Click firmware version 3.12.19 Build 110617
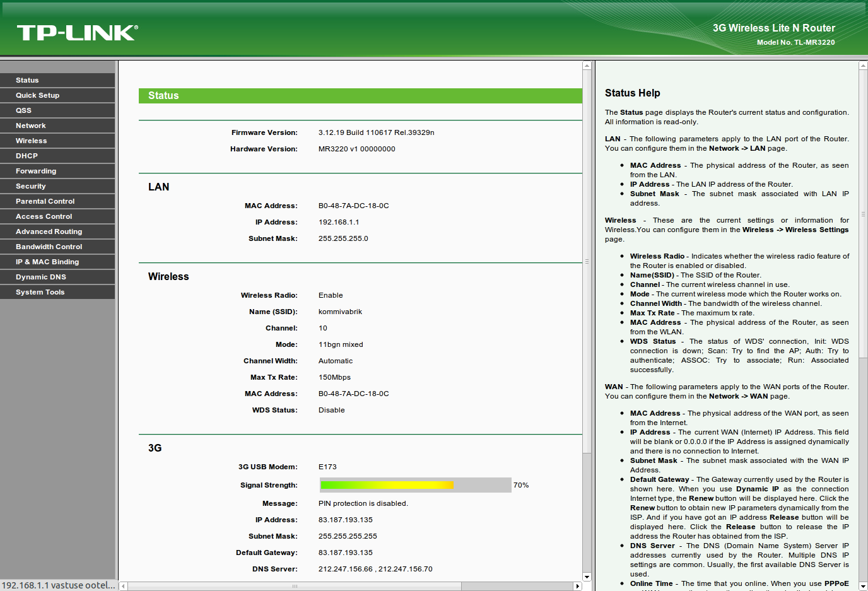 [376, 132]
